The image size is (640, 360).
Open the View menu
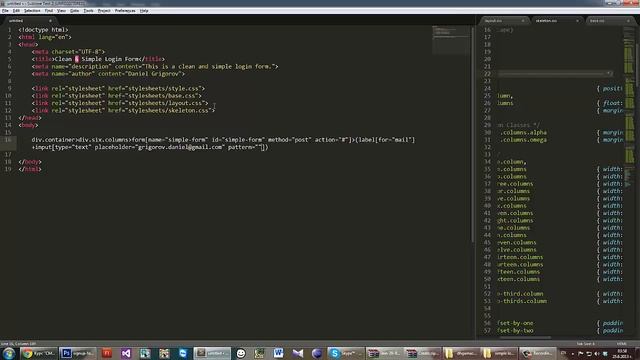coord(61,11)
